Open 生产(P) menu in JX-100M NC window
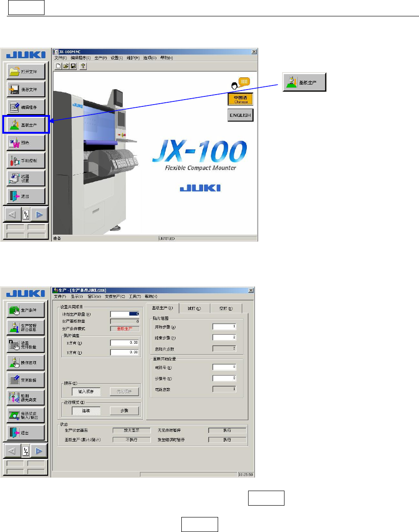Screen dimensions: 419x532 pos(101,58)
